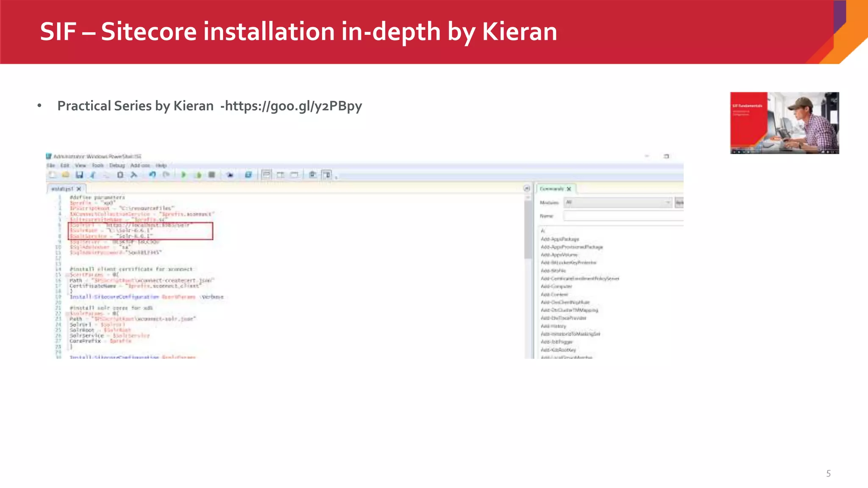Click the Cut scissors icon in ISE toolbar
This screenshot has height=488, width=868.
tap(93, 175)
